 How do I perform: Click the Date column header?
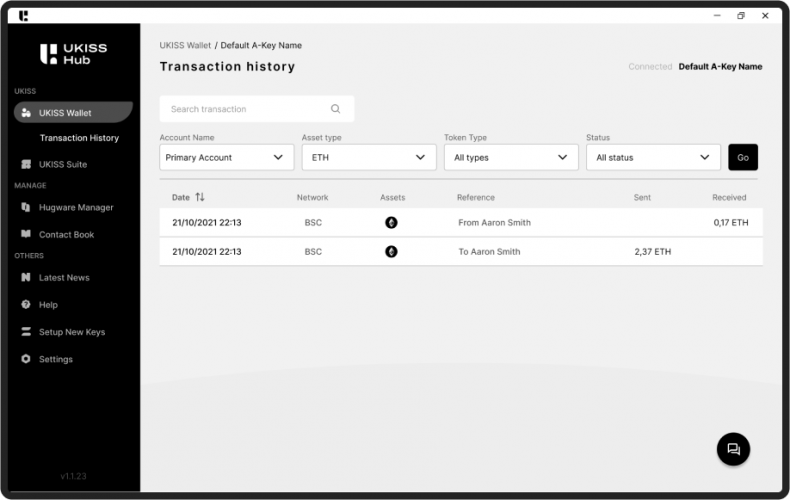point(181,197)
